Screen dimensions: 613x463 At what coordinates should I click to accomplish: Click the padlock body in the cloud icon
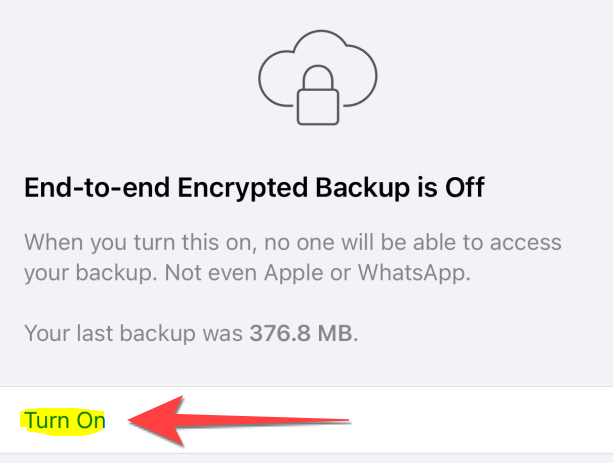318,107
